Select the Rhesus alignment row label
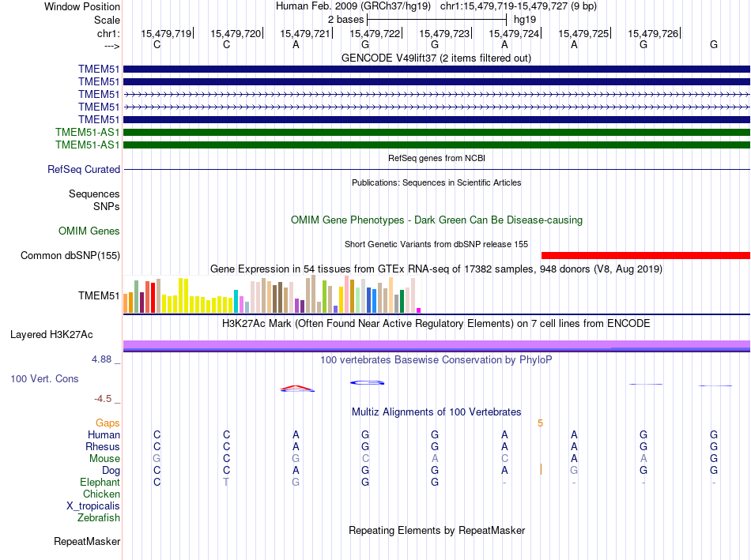This screenshot has width=751, height=560. (x=103, y=446)
